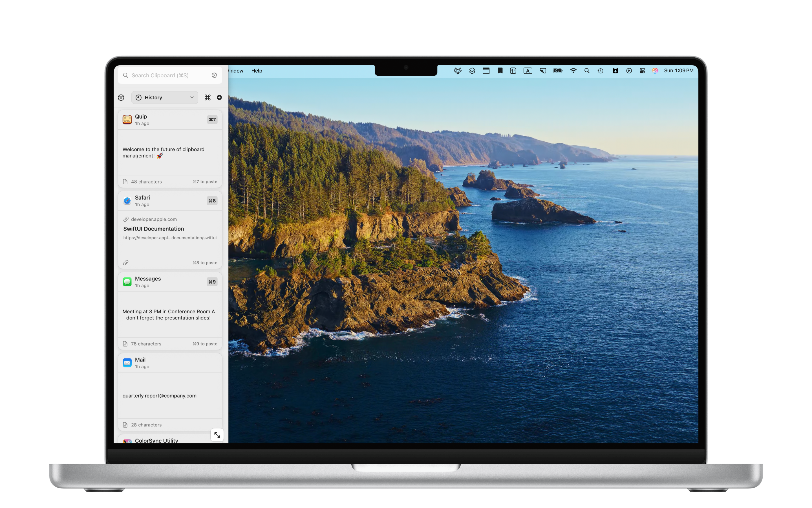Click the filter list icon beside History
Screen dimensions: 812x508
click(x=121, y=97)
